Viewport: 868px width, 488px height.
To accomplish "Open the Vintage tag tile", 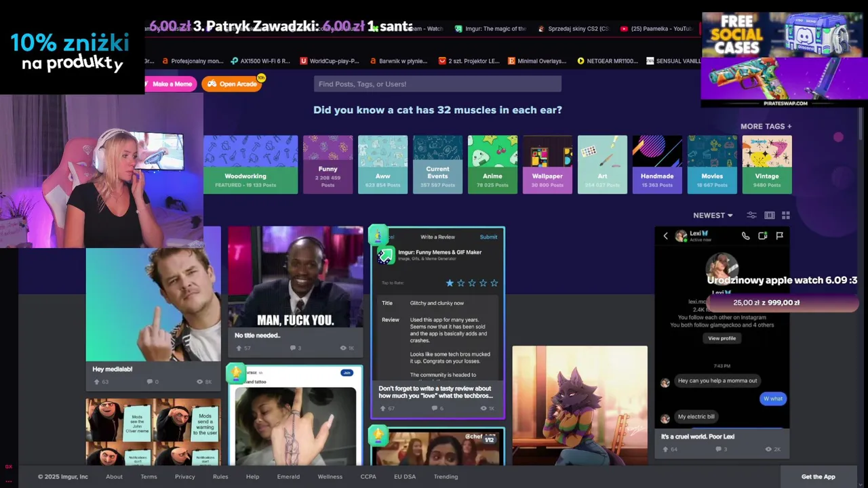I will [767, 165].
